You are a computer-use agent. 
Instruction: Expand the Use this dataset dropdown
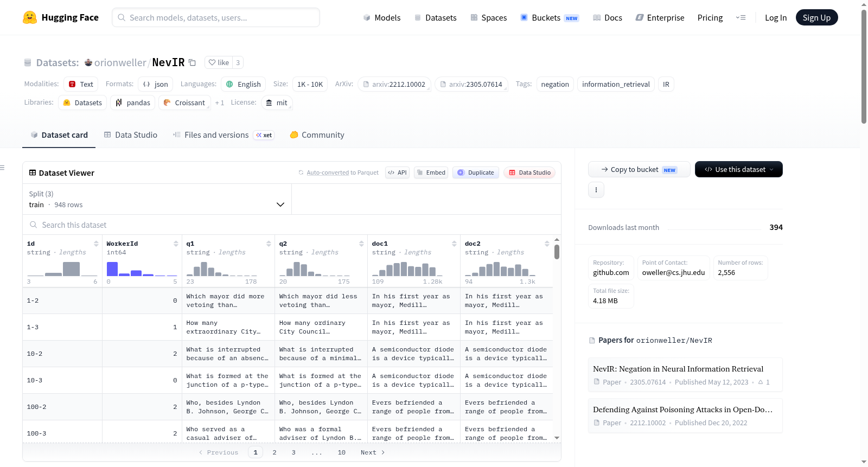(738, 169)
